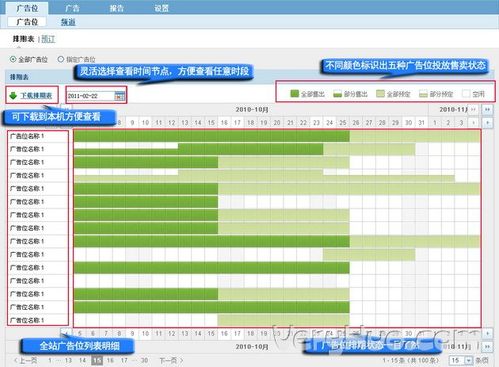This screenshot has height=367, width=499.
Task: Advance one day with the top blue arrow button
Action: [x=487, y=123]
